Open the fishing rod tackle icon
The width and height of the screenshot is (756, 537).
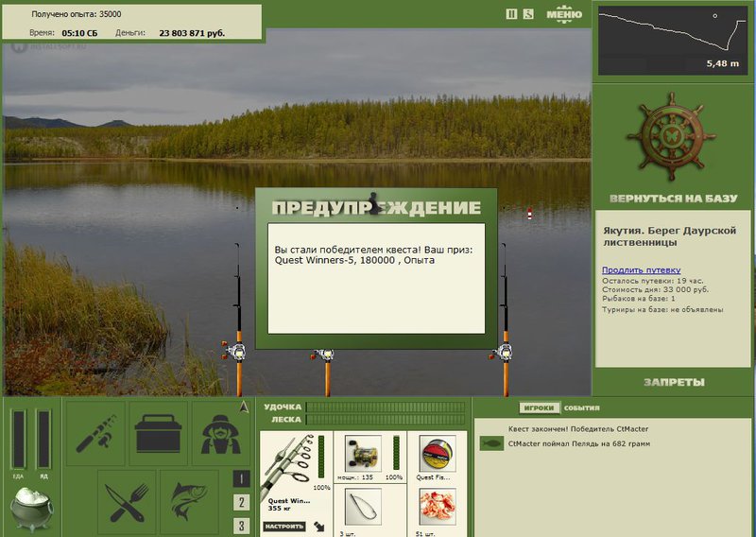point(95,433)
